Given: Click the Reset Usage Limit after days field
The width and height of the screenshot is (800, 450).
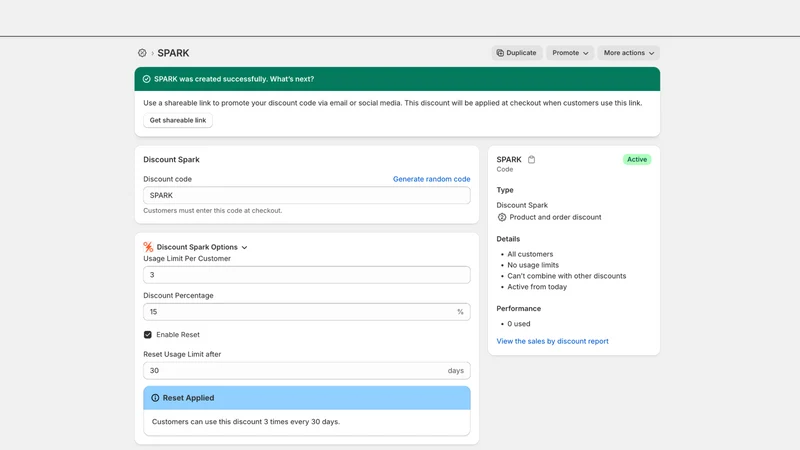Looking at the screenshot, I should tap(307, 370).
